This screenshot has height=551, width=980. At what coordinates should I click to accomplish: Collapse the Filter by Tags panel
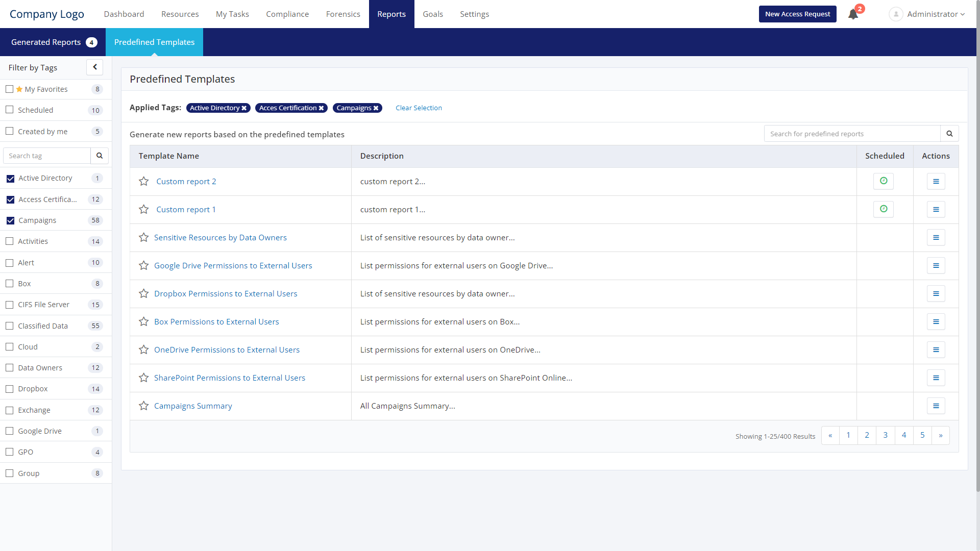pyautogui.click(x=95, y=67)
